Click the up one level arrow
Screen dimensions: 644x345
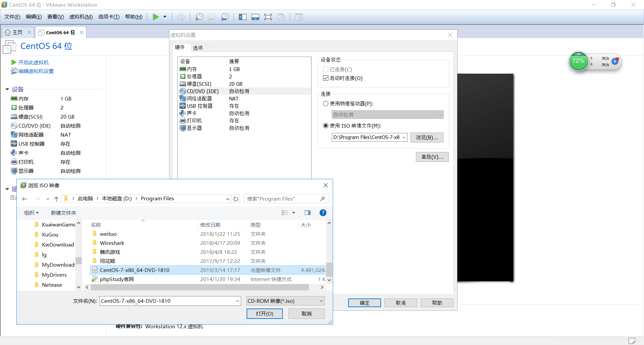(56, 199)
